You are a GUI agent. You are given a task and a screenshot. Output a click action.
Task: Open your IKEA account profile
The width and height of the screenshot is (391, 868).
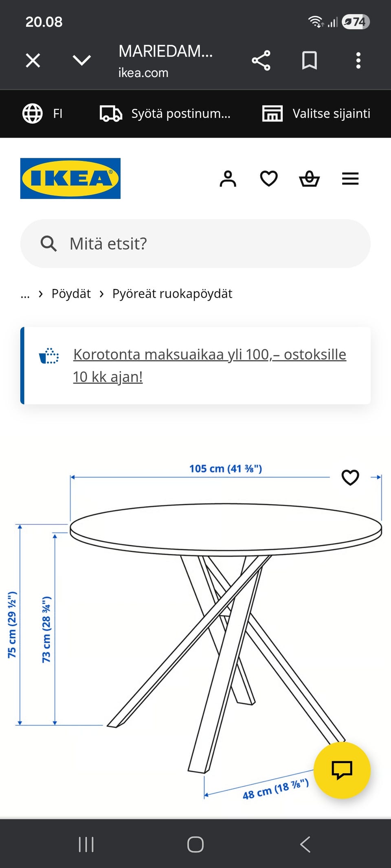pyautogui.click(x=228, y=178)
